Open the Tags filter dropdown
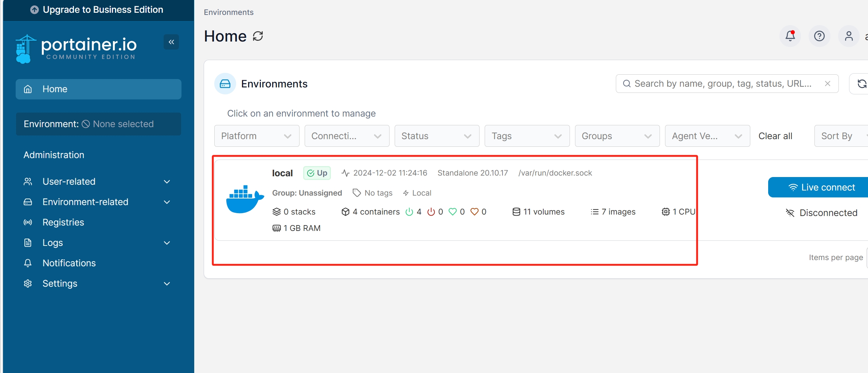Screen dimensions: 868x373 click(527, 136)
